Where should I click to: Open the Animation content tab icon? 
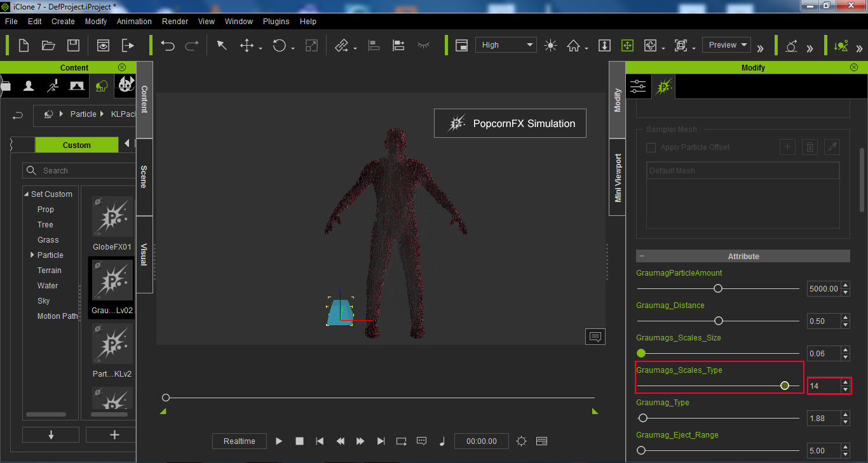53,86
